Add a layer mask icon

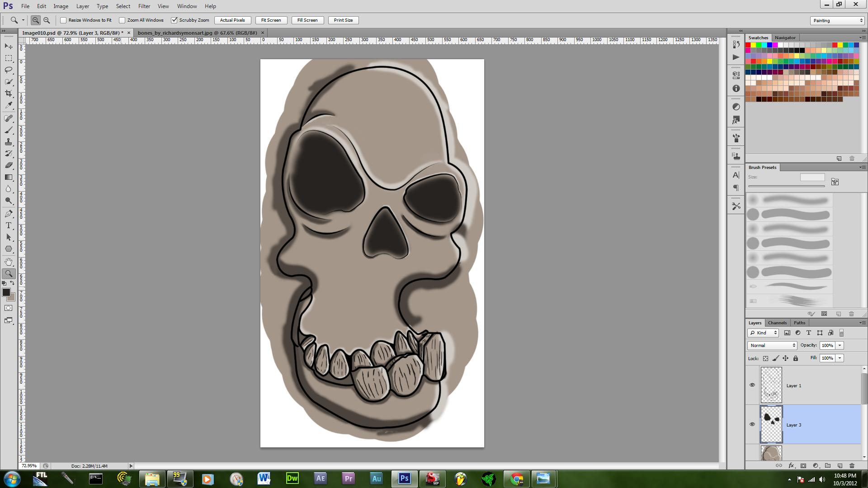803,465
